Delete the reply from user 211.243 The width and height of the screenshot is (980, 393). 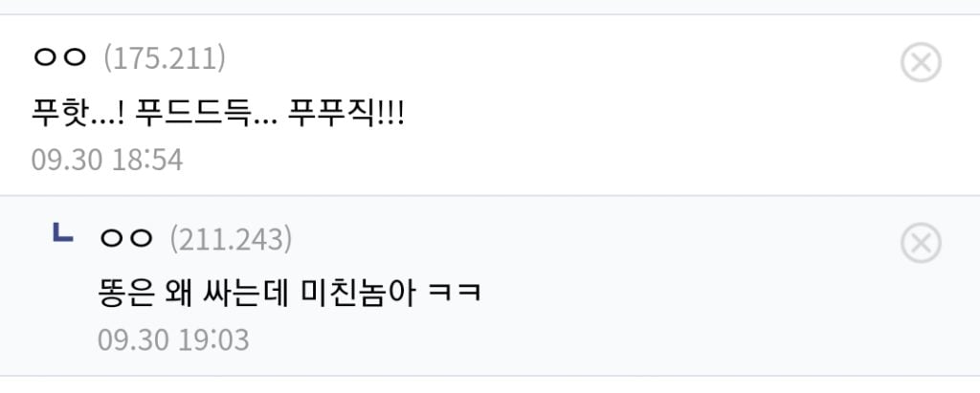pyautogui.click(x=921, y=243)
